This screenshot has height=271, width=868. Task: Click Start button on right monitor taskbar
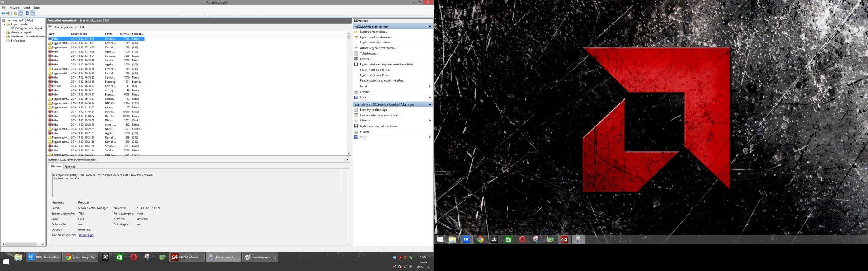(439, 239)
